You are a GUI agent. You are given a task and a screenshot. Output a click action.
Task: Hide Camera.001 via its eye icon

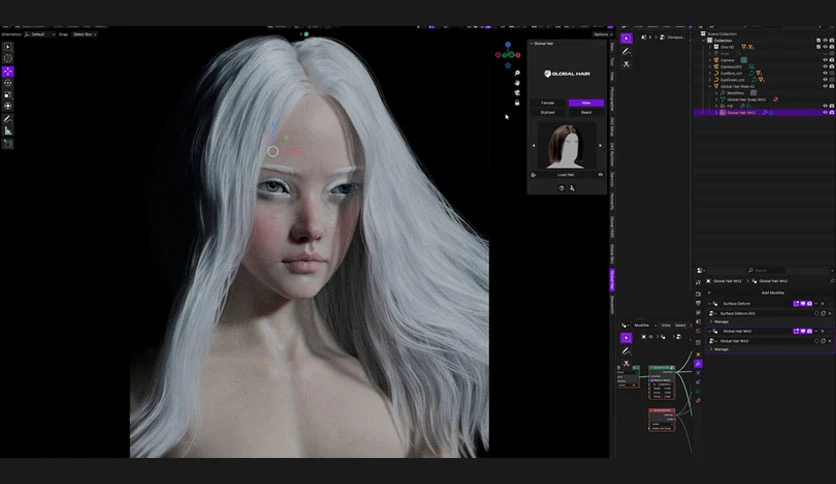tap(825, 67)
